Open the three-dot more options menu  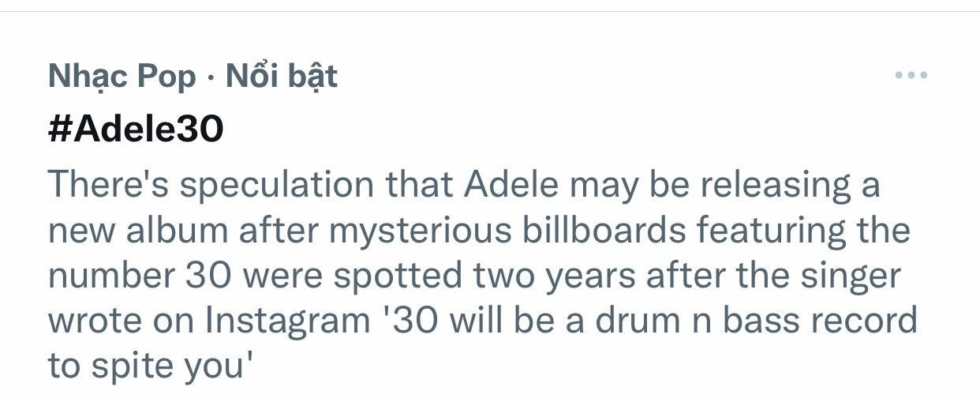[911, 76]
